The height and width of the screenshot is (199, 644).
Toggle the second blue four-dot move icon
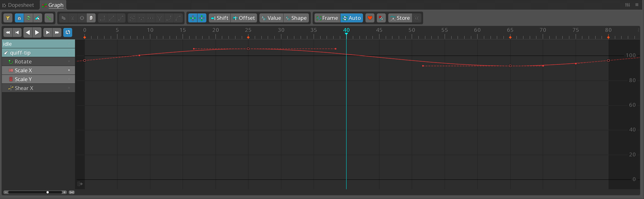click(202, 18)
